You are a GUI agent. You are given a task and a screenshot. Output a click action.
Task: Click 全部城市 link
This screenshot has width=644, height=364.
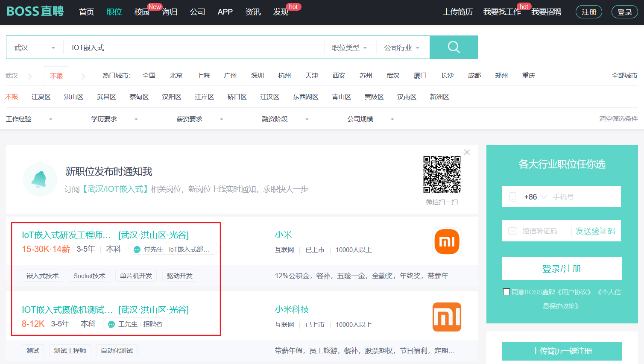[x=624, y=76]
